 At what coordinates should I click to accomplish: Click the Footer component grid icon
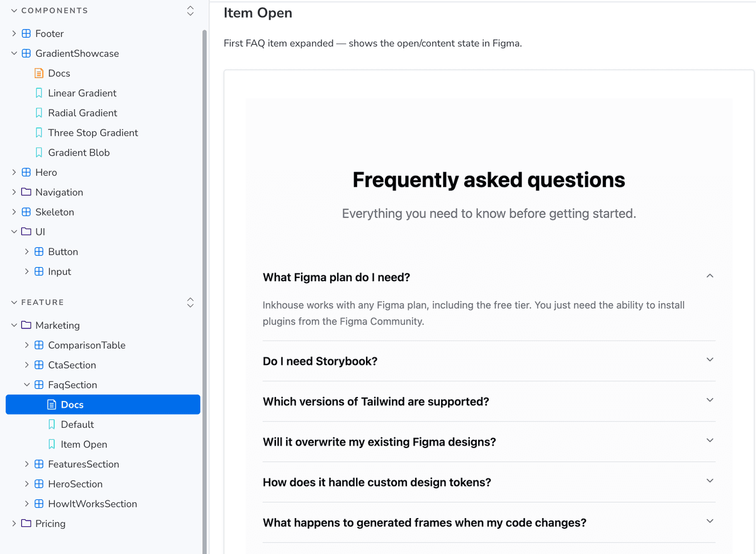click(x=26, y=33)
